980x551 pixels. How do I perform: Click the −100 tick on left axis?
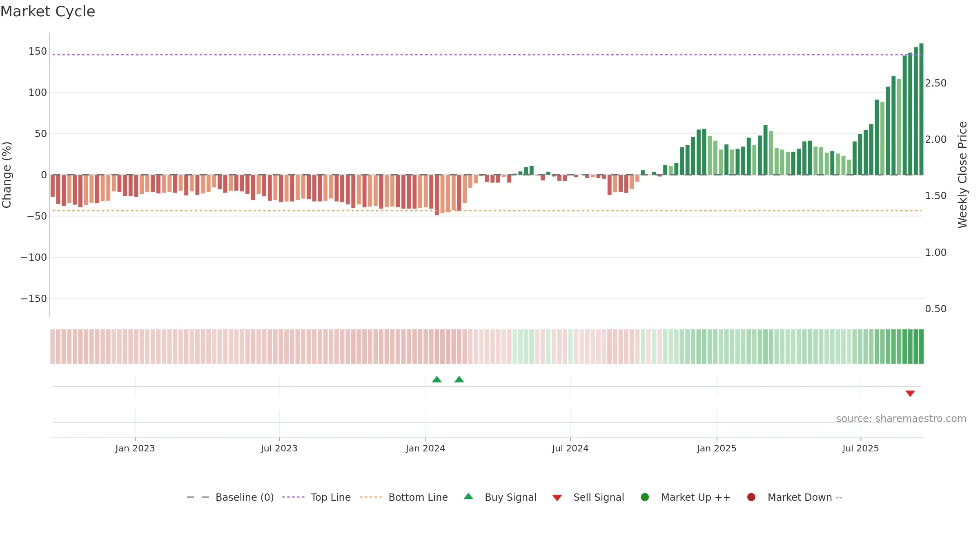[34, 257]
